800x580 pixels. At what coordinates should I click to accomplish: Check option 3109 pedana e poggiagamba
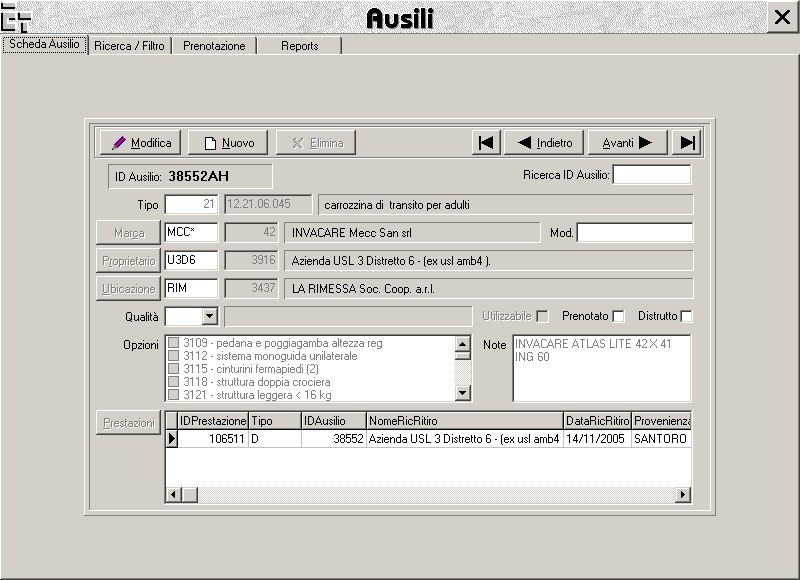tap(173, 343)
